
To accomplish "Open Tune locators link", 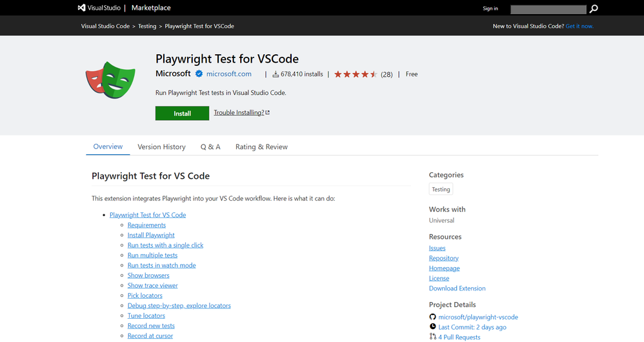I will (146, 316).
